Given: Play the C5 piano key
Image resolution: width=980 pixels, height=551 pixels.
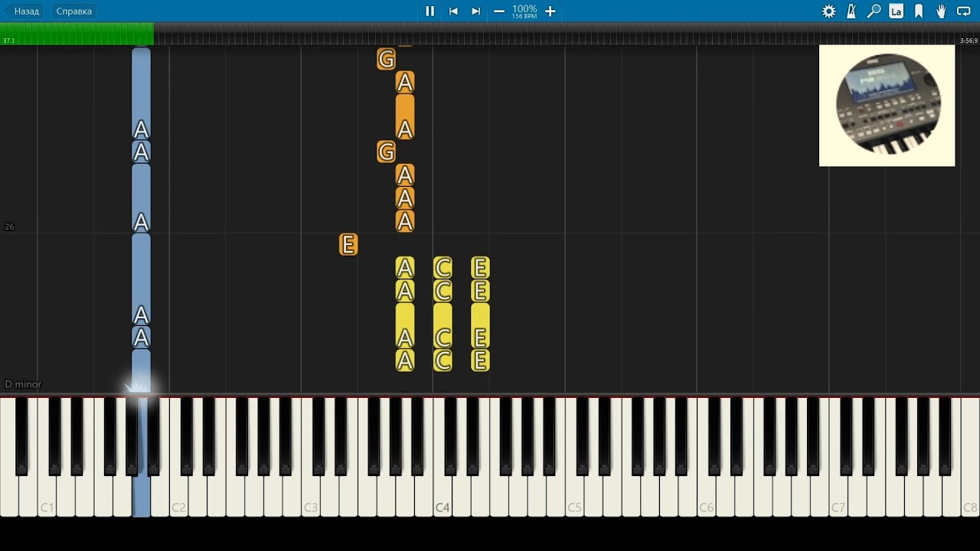Looking at the screenshot, I should coord(574,496).
